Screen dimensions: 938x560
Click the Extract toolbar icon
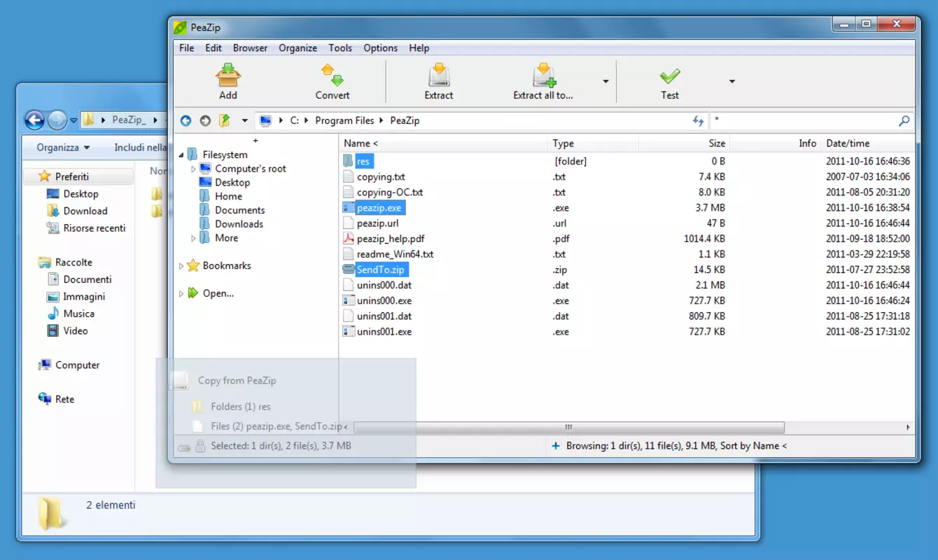tap(439, 74)
